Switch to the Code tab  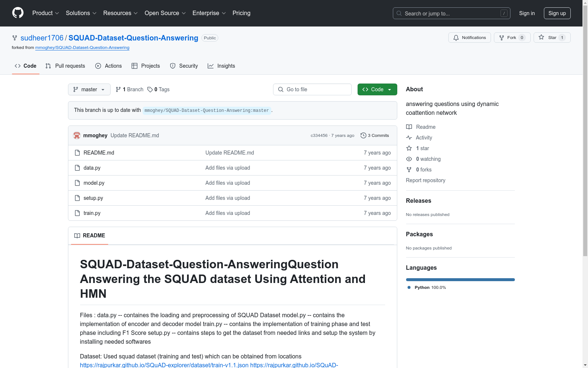[26, 66]
